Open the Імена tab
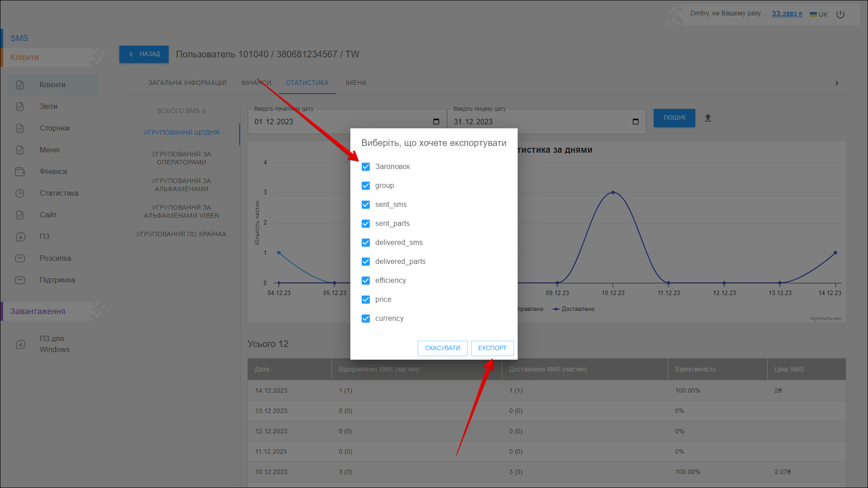Screen dimensions: 868x488 point(356,83)
